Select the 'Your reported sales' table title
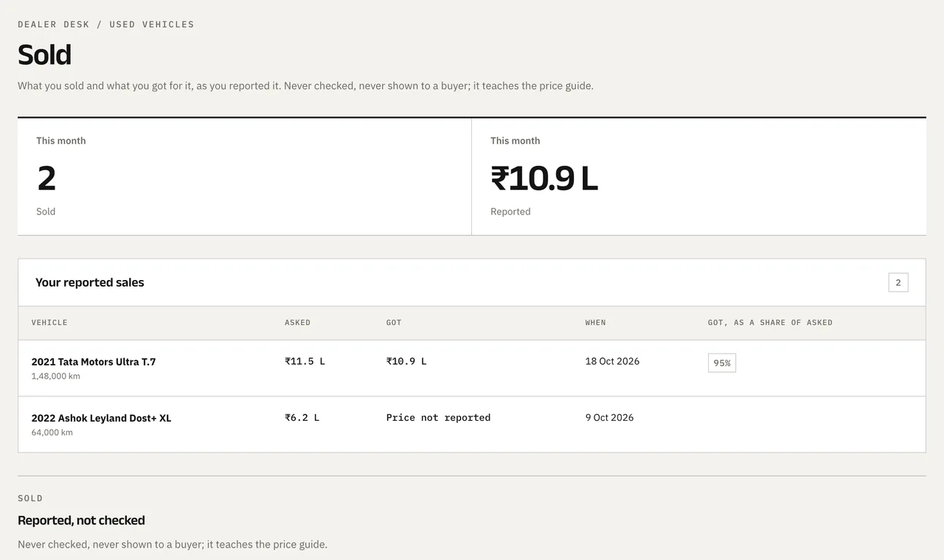This screenshot has height=560, width=944. point(90,282)
